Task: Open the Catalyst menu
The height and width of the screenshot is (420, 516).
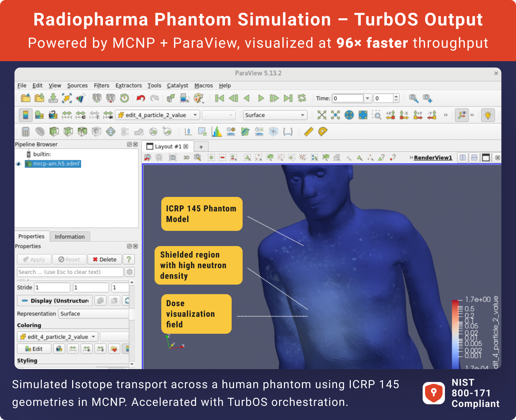Action: click(x=178, y=86)
